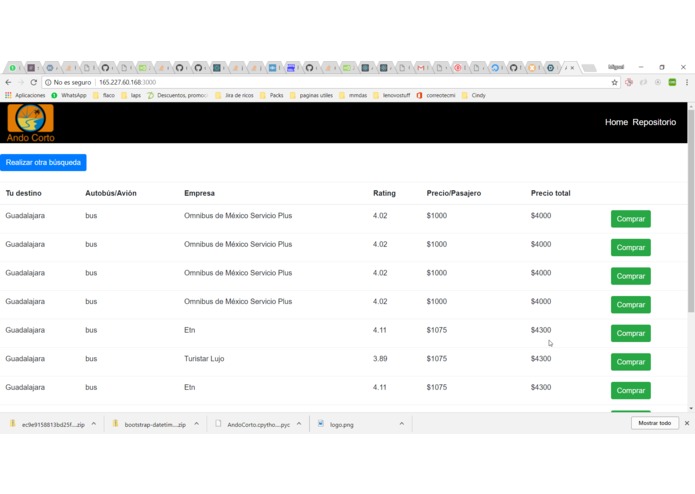Image resolution: width=695 pixels, height=494 pixels.
Task: Click Realizar otra búsqueda button
Action: 43,163
